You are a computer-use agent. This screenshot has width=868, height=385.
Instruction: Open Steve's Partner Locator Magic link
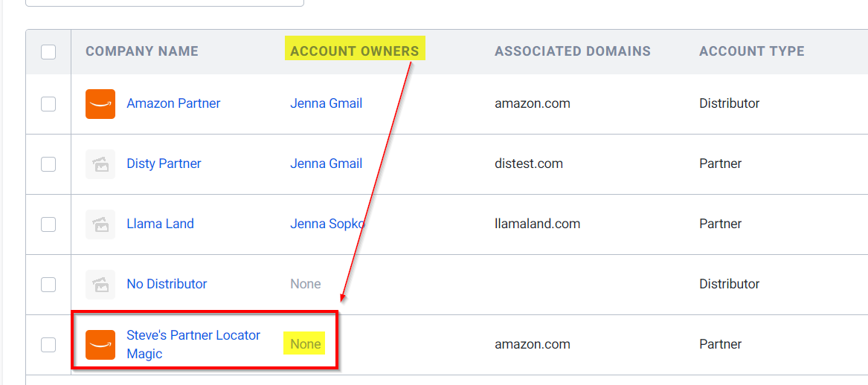tap(193, 344)
